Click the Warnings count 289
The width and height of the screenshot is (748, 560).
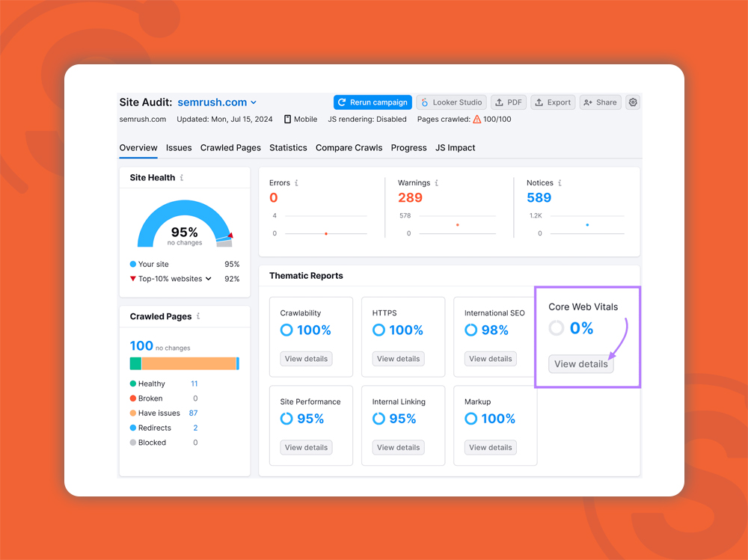coord(410,197)
